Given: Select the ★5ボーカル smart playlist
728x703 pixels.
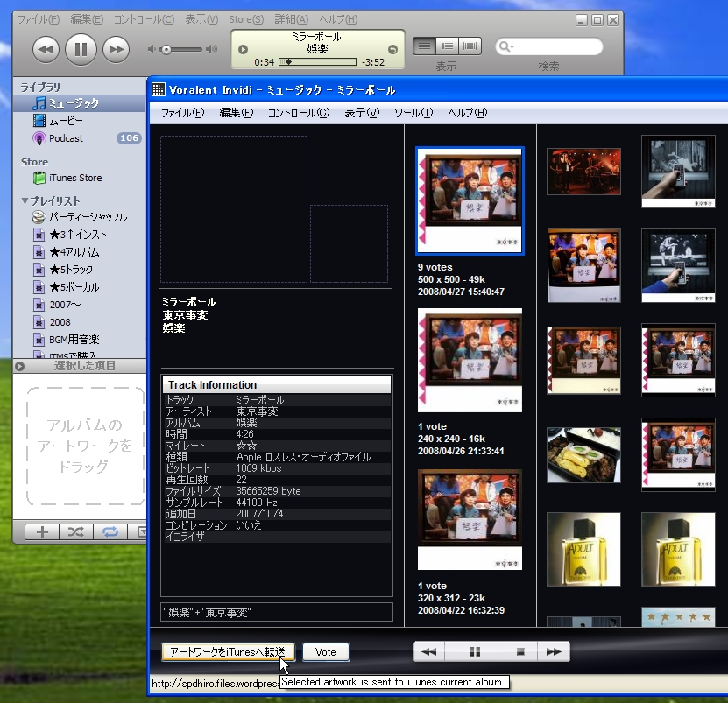Looking at the screenshot, I should (x=80, y=287).
